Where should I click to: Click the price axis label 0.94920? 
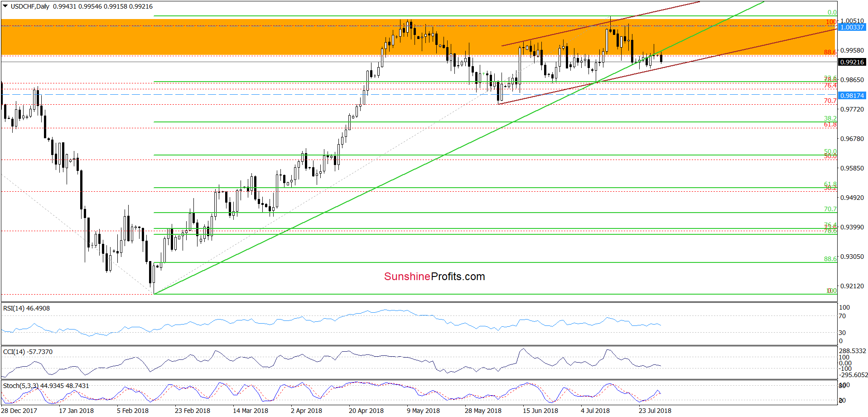click(x=852, y=198)
